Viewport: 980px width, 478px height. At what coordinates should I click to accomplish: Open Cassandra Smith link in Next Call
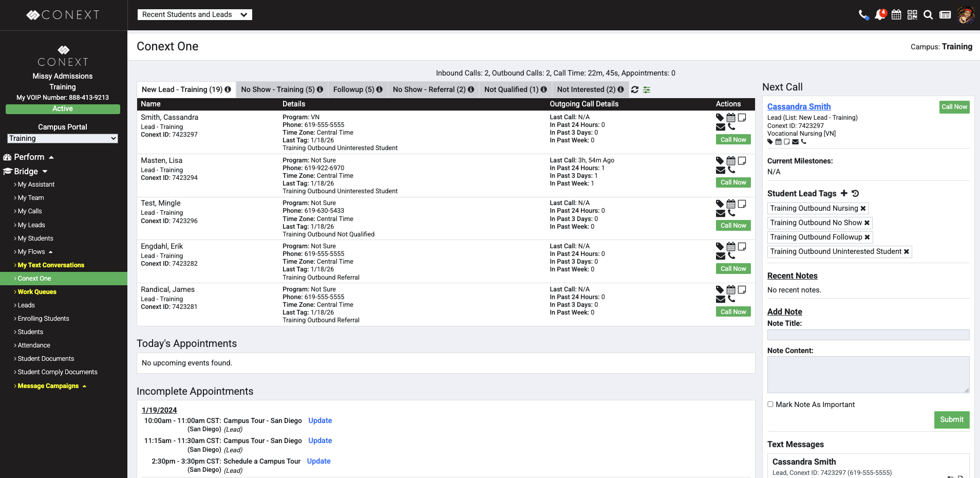799,106
